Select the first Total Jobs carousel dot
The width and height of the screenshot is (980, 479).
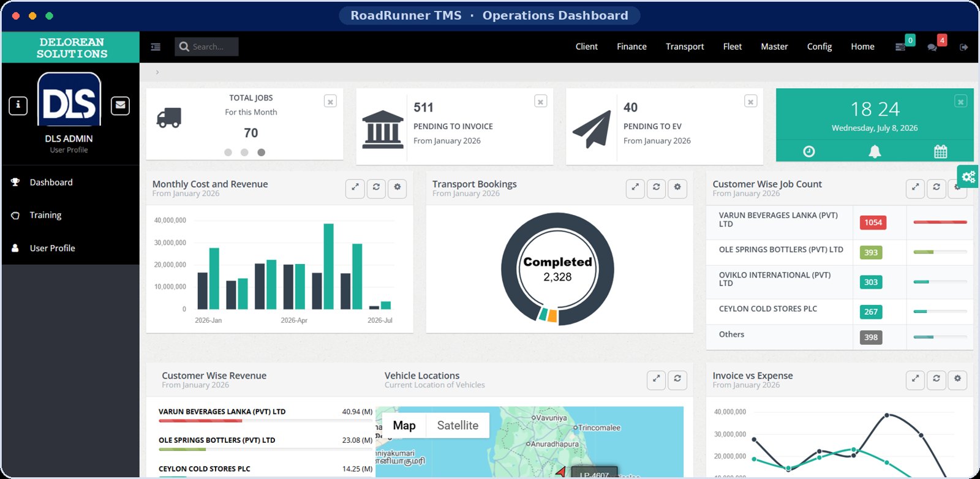(228, 153)
